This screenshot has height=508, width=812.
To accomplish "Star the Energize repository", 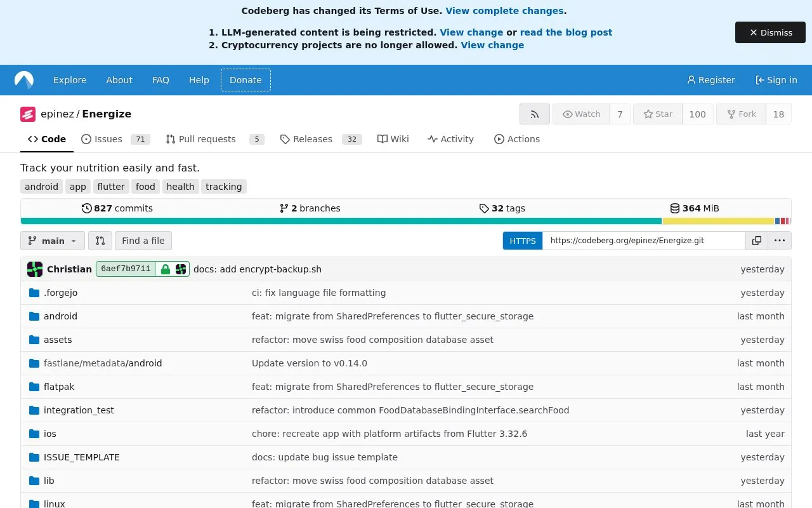I will (x=658, y=114).
